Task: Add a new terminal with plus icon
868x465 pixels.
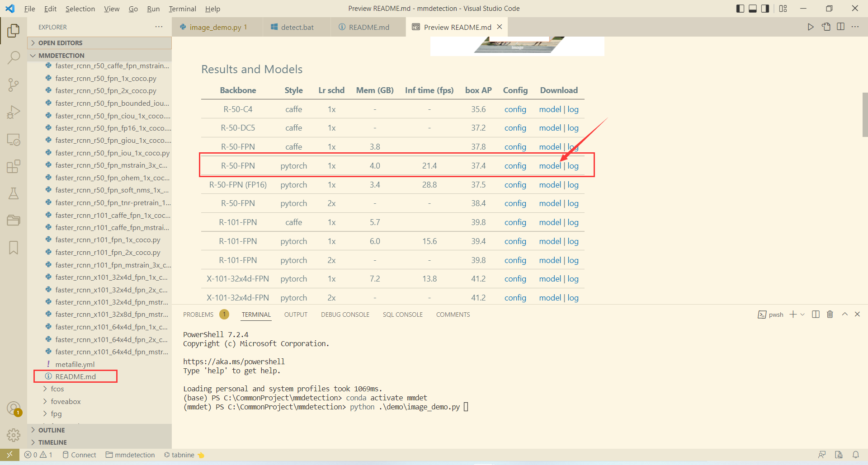Action: point(793,315)
